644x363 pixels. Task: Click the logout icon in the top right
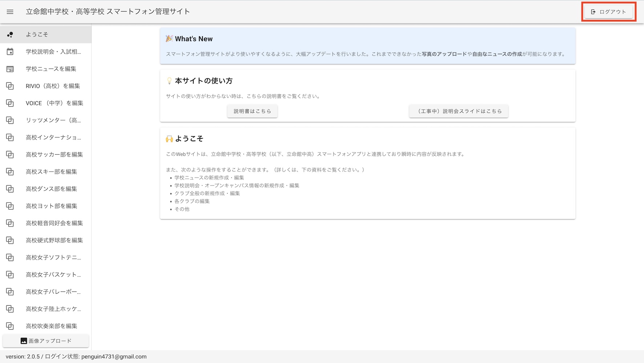click(x=592, y=11)
